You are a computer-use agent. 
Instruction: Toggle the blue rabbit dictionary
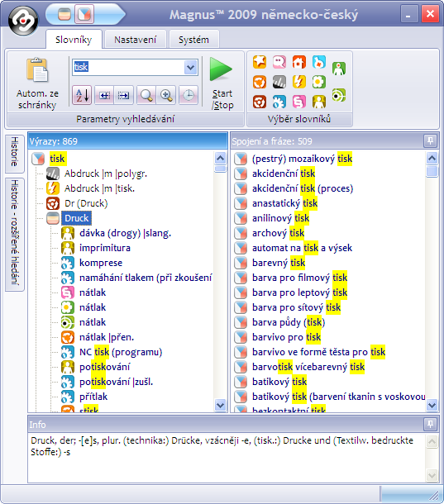tap(319, 62)
